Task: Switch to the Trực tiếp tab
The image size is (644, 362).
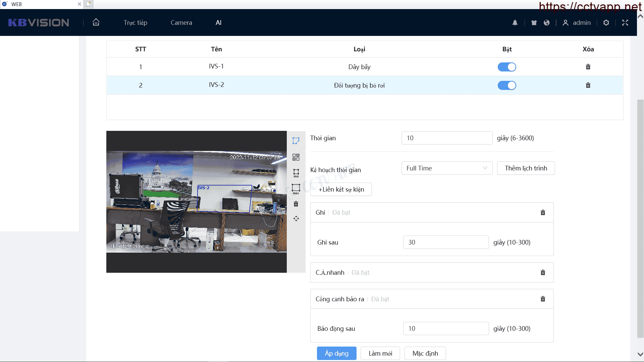Action: 135,22
